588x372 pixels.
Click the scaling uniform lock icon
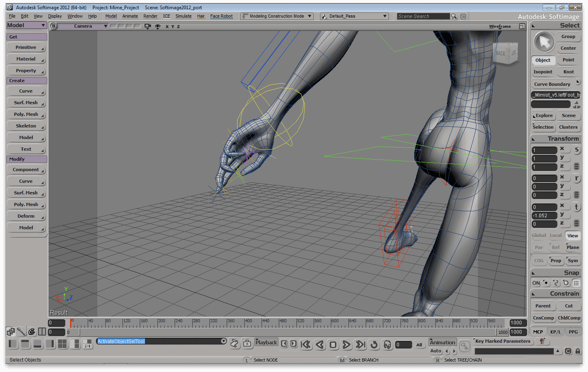576,166
